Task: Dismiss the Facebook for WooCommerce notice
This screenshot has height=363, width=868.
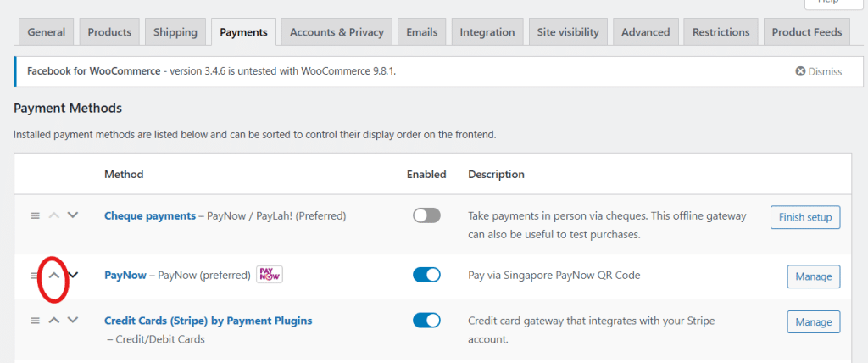Action: coord(818,71)
